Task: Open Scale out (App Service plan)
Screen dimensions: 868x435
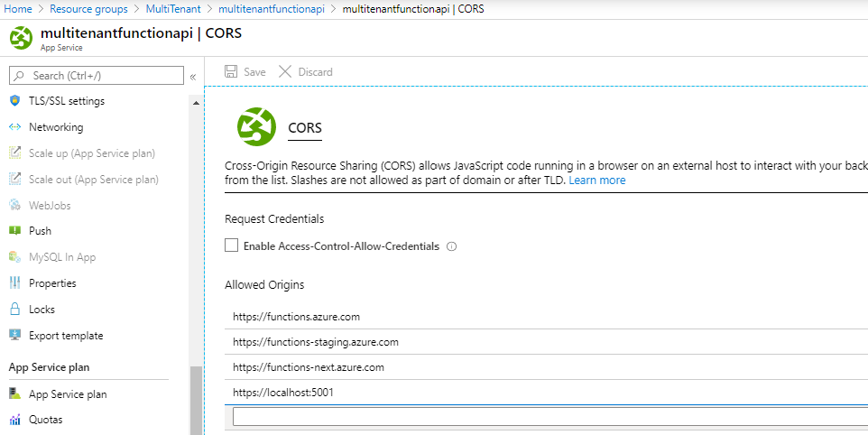Action: tap(94, 179)
